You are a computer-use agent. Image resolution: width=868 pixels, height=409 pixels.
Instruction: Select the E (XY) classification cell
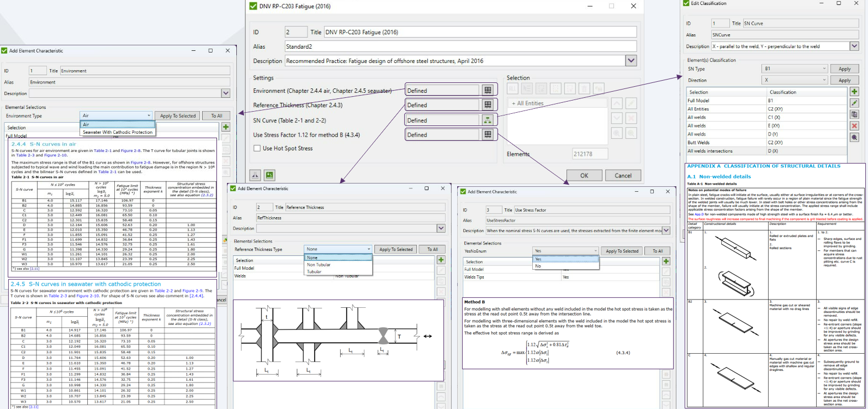(807, 125)
